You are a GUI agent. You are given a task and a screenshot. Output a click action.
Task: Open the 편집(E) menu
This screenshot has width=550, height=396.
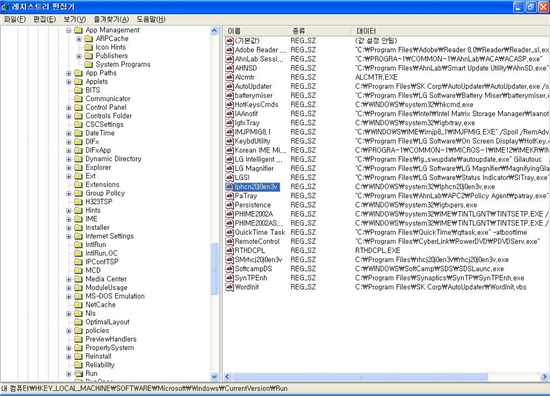tap(45, 19)
